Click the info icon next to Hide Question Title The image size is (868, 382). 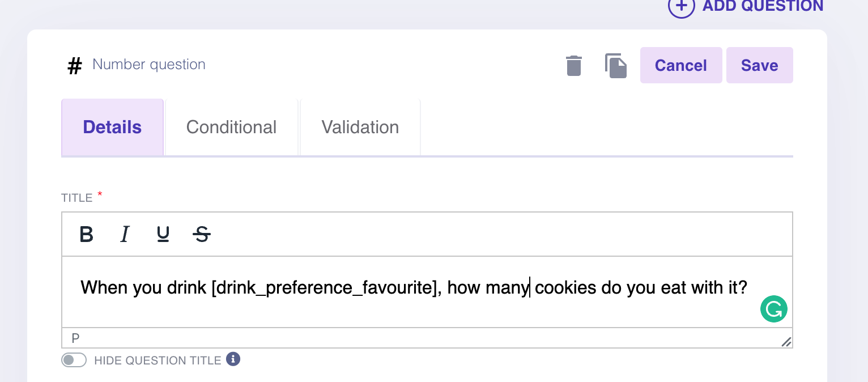coord(233,359)
